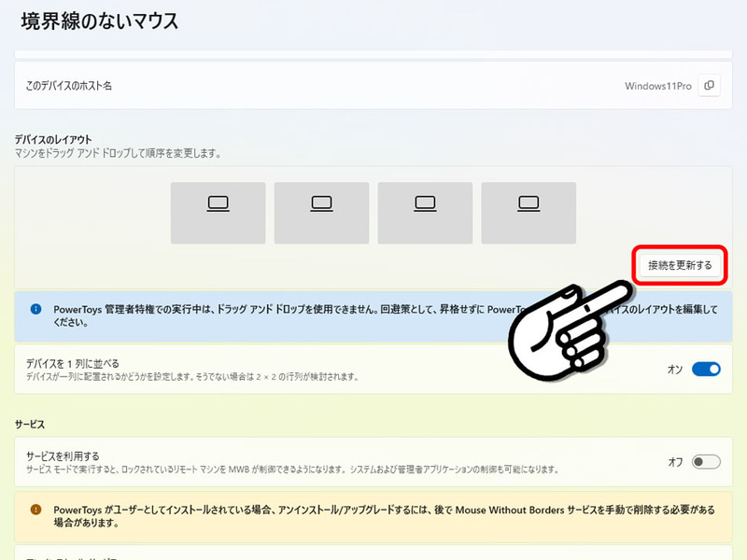This screenshot has width=747, height=560.
Task: Click the このデバイスのホスト名 settings card
Action: (373, 84)
